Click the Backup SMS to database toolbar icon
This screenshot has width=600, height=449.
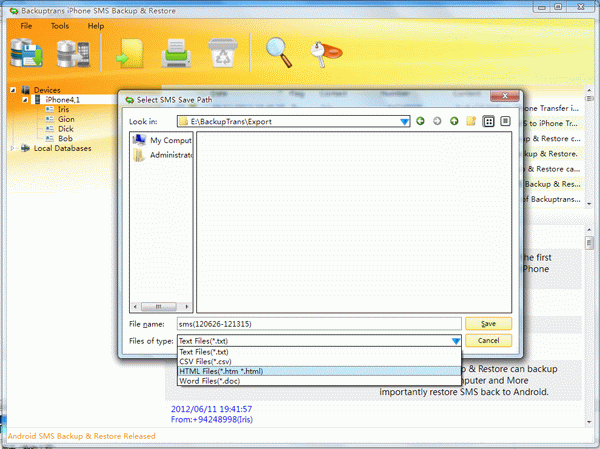(26, 53)
